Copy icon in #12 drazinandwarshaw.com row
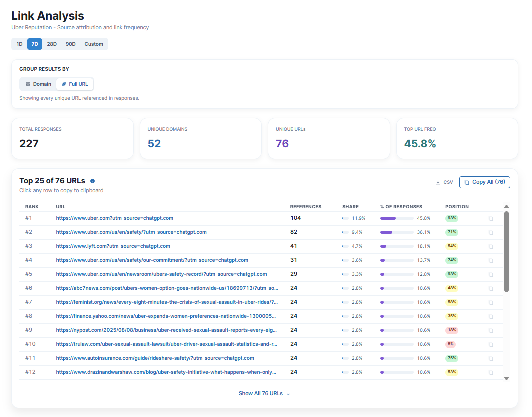Image resolution: width=532 pixels, height=417 pixels. [x=490, y=372]
